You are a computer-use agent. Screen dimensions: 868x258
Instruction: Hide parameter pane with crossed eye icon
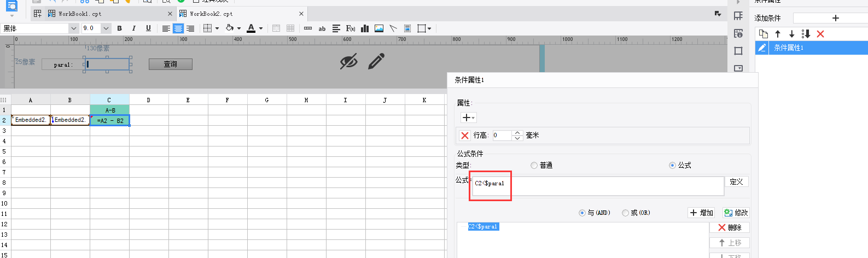coord(348,62)
